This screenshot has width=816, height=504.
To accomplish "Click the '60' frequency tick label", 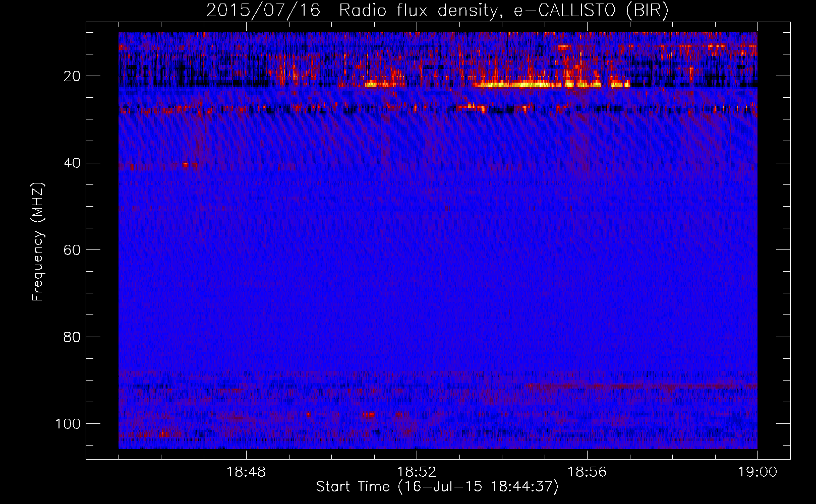I will click(x=73, y=250).
